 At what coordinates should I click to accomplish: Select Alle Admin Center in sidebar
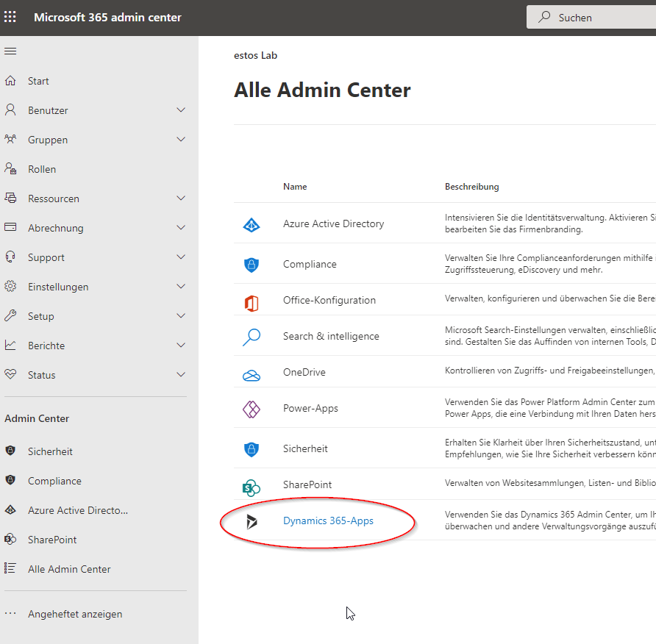tap(69, 569)
